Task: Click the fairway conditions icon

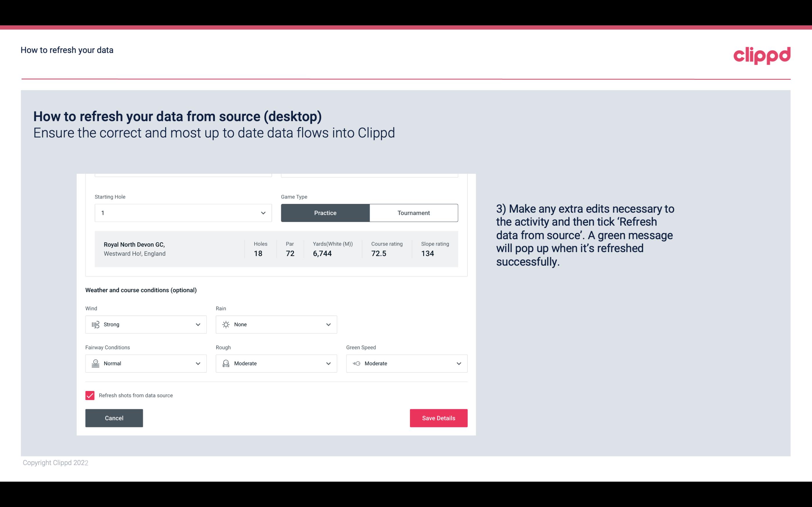Action: pos(95,363)
